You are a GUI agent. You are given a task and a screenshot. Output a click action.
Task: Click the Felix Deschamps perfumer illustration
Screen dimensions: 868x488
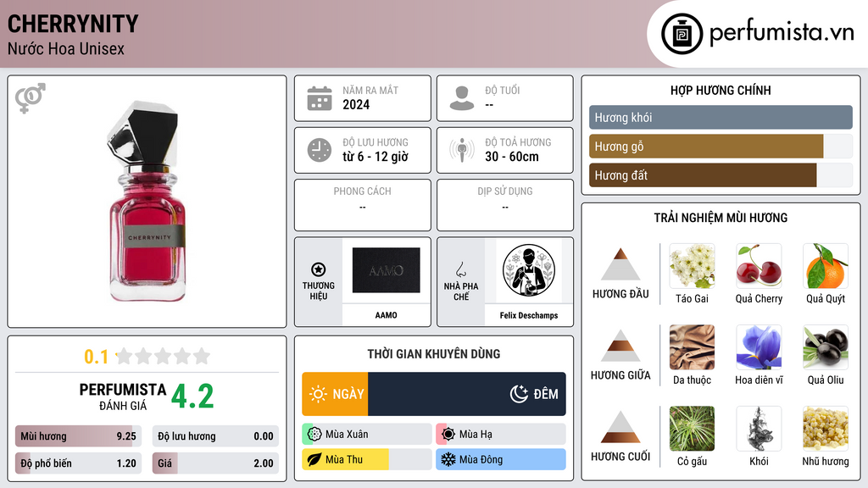(529, 270)
